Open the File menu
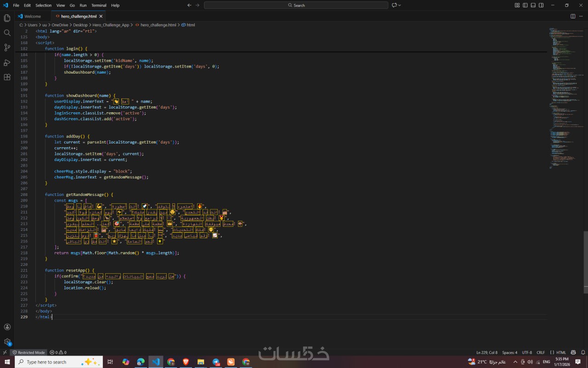 16,5
